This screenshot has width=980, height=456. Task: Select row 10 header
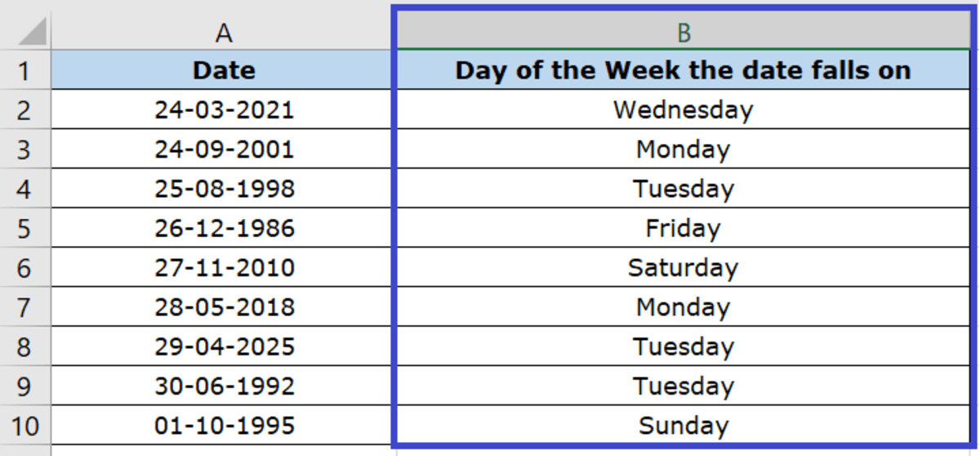click(x=25, y=426)
